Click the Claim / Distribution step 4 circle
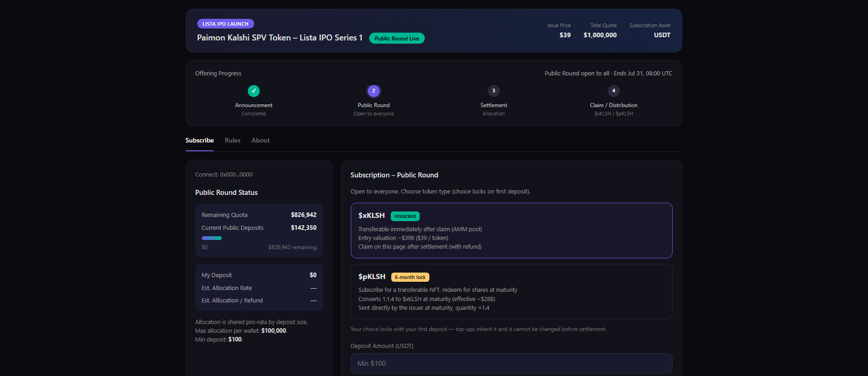Viewport: 868px width, 376px height. [614, 91]
